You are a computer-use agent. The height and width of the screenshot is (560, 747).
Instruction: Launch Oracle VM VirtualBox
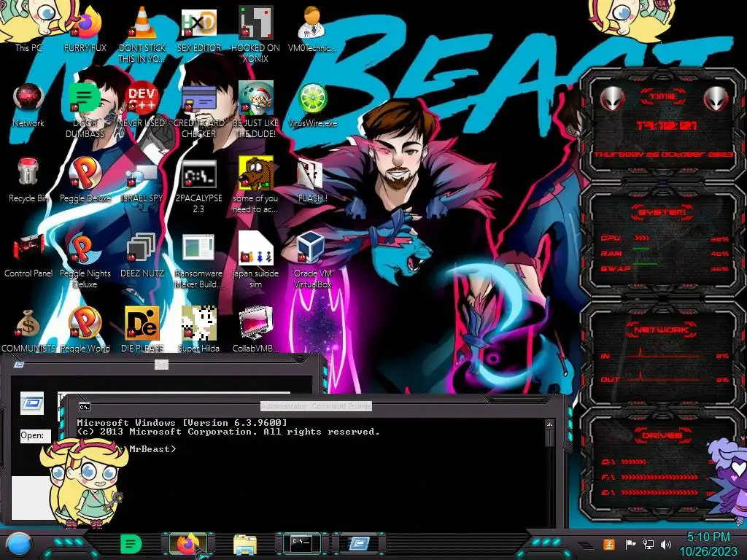pos(312,261)
